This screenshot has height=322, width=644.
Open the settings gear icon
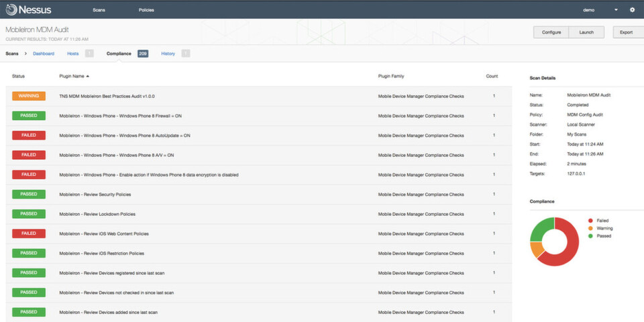tap(632, 10)
